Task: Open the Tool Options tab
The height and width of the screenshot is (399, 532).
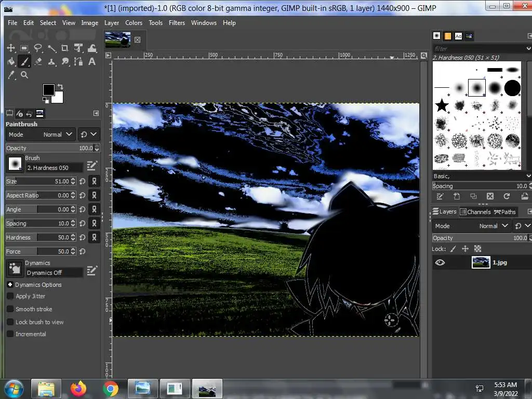Action: (9, 113)
